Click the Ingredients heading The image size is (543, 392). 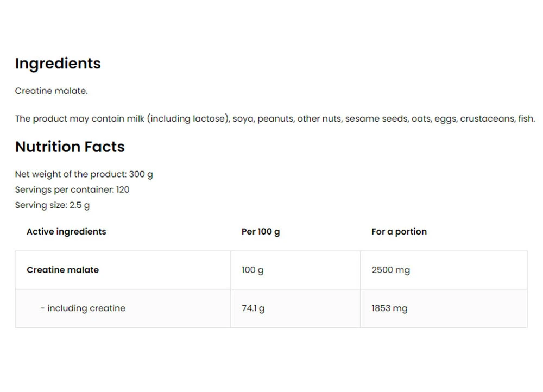point(58,64)
